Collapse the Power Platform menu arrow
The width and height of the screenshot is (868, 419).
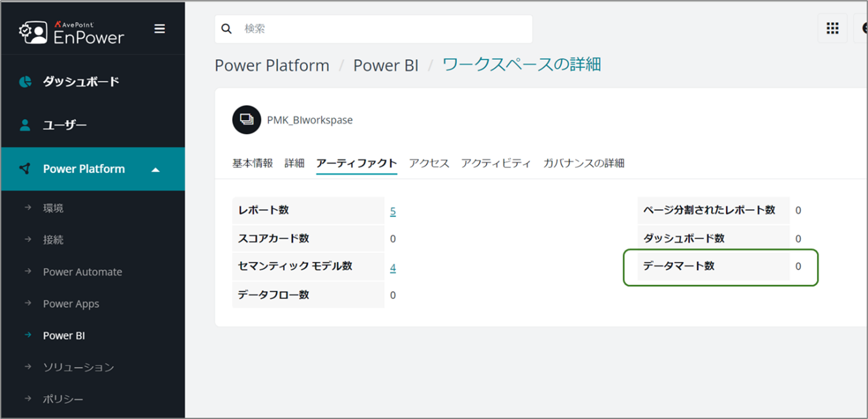156,169
